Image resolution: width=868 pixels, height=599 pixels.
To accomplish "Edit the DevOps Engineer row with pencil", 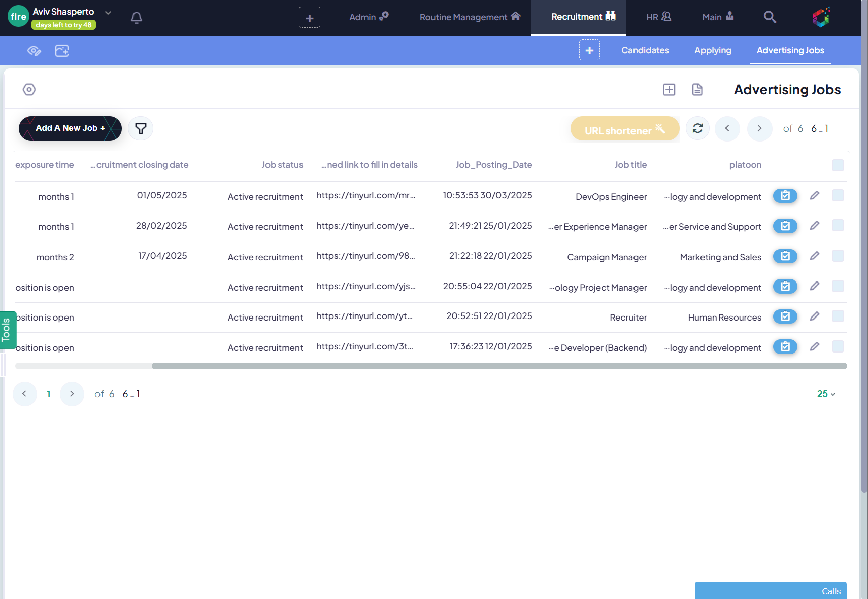I will 814,196.
